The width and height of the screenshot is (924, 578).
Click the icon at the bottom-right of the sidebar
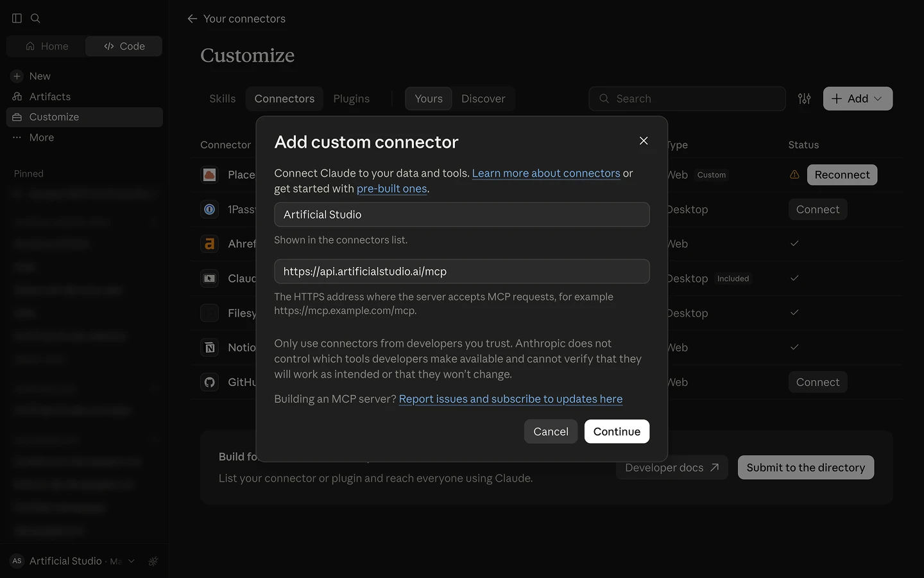(153, 561)
